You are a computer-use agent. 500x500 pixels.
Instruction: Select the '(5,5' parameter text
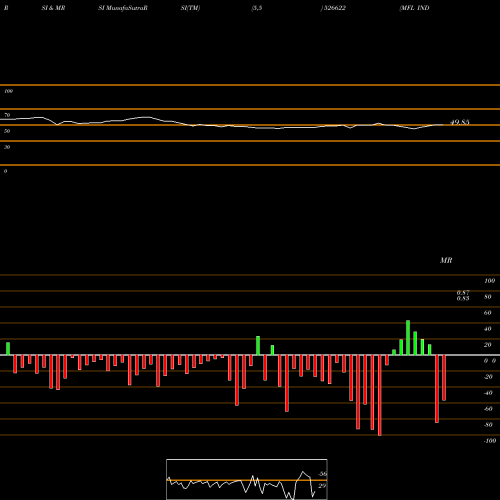(x=257, y=8)
